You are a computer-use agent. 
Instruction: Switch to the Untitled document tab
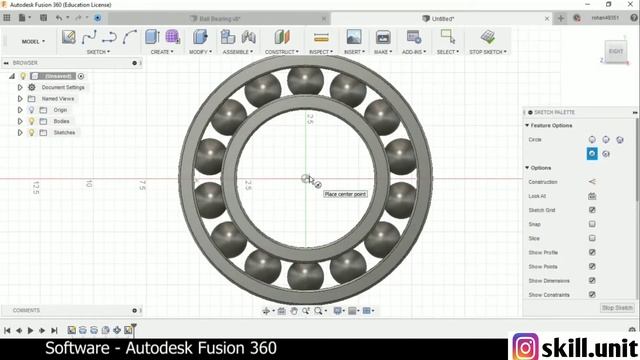[442, 19]
